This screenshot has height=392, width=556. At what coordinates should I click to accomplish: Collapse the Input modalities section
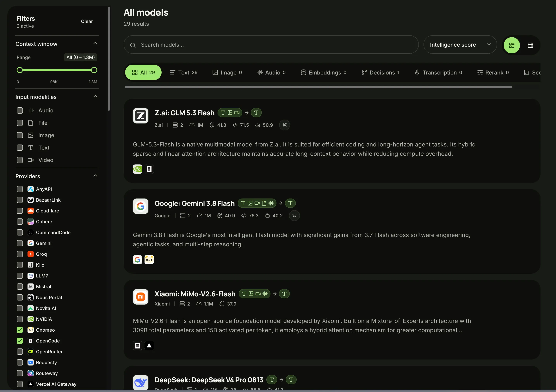95,97
